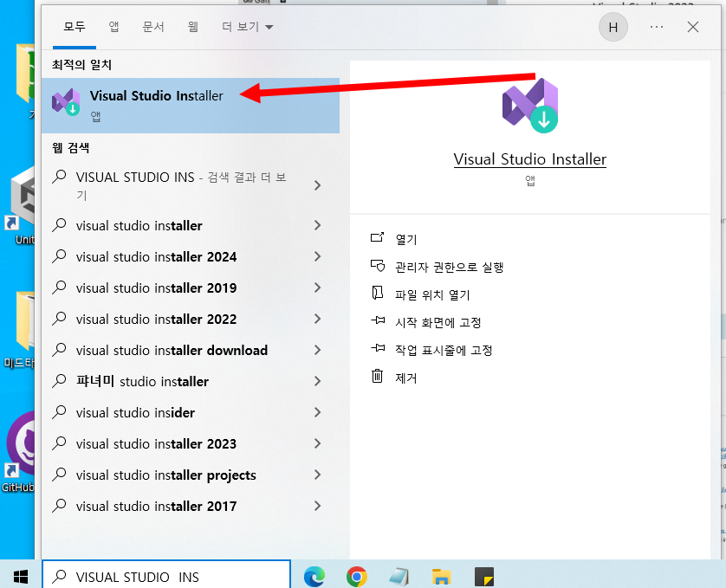Click the 시작 화면에 고정 pin icon
Viewport: 726px width, 588px height.
point(378,320)
